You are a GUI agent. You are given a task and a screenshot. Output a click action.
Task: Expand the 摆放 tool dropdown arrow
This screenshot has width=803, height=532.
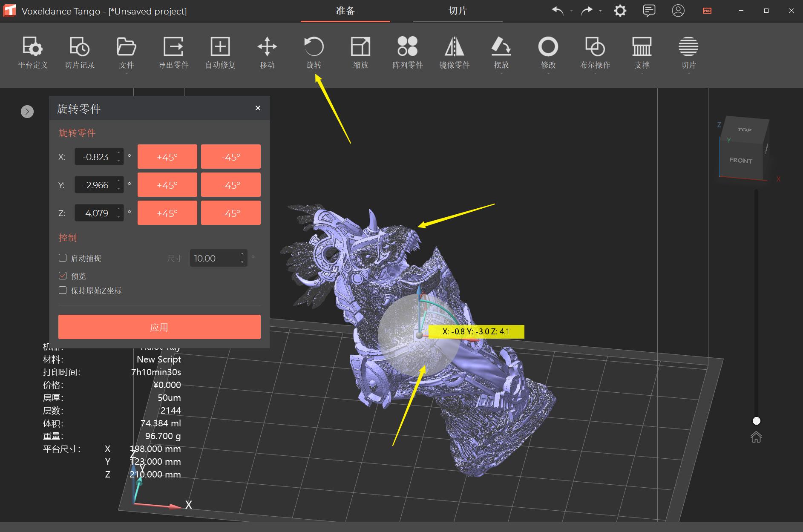pyautogui.click(x=502, y=73)
